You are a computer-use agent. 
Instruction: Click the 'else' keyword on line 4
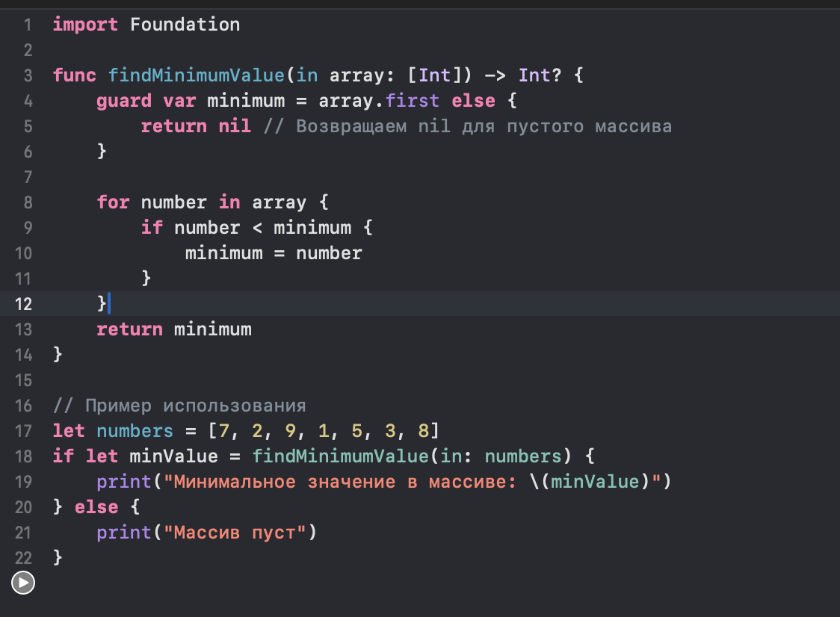(x=473, y=101)
